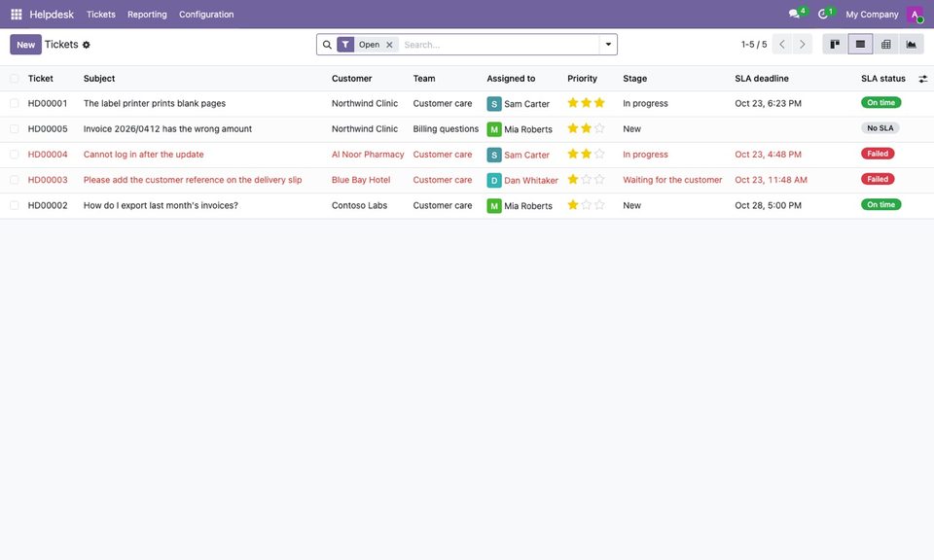
Task: Open the My Company switcher
Action: pos(872,15)
